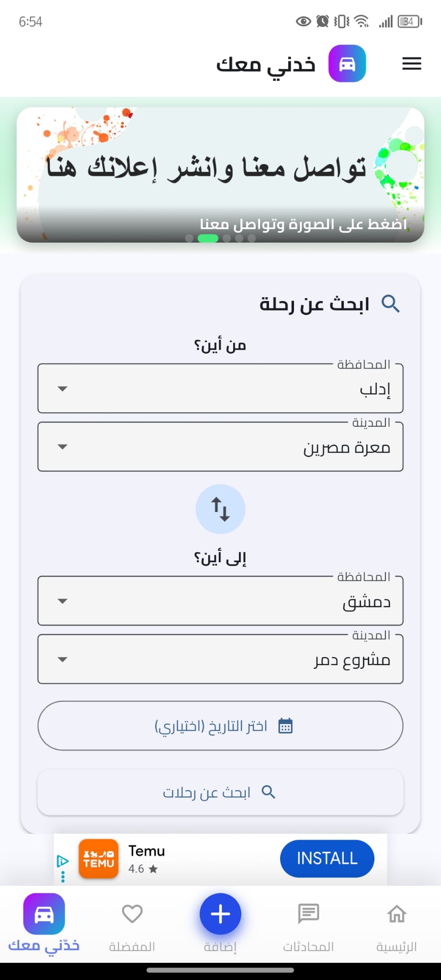Tap INSTALL on the Temu advertisement
This screenshot has width=441, height=980.
click(x=327, y=858)
